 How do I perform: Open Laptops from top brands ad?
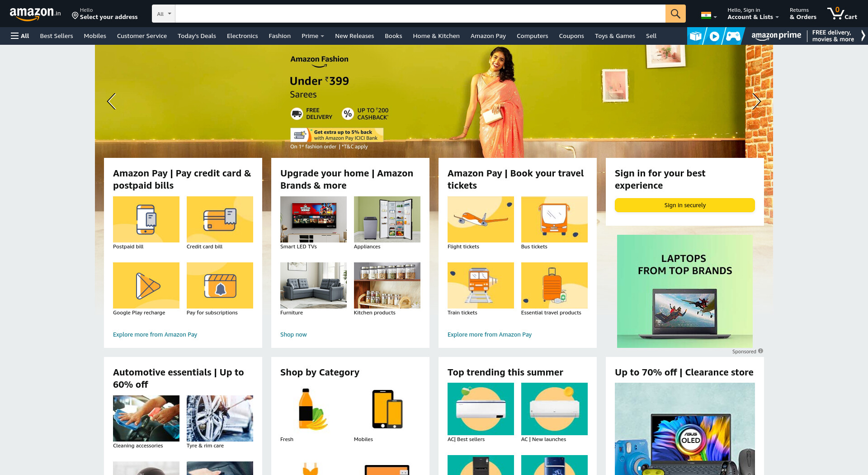tap(685, 291)
